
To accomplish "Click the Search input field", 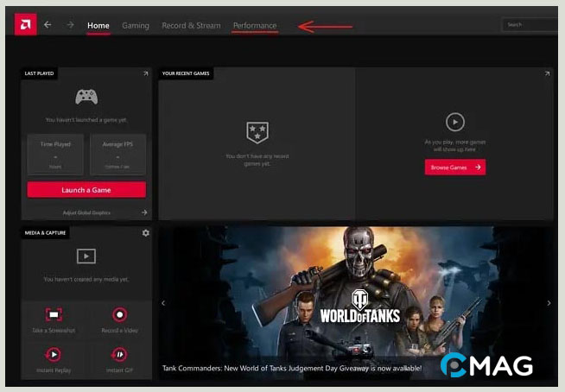I will click(x=528, y=25).
